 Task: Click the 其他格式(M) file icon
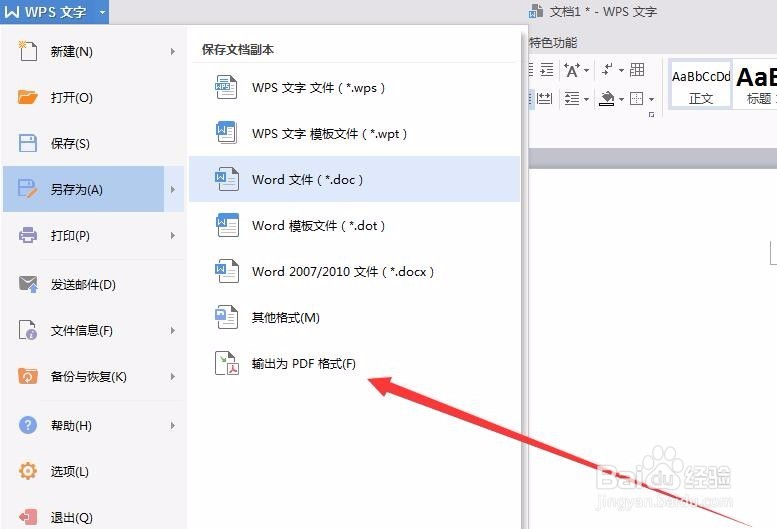(x=226, y=317)
